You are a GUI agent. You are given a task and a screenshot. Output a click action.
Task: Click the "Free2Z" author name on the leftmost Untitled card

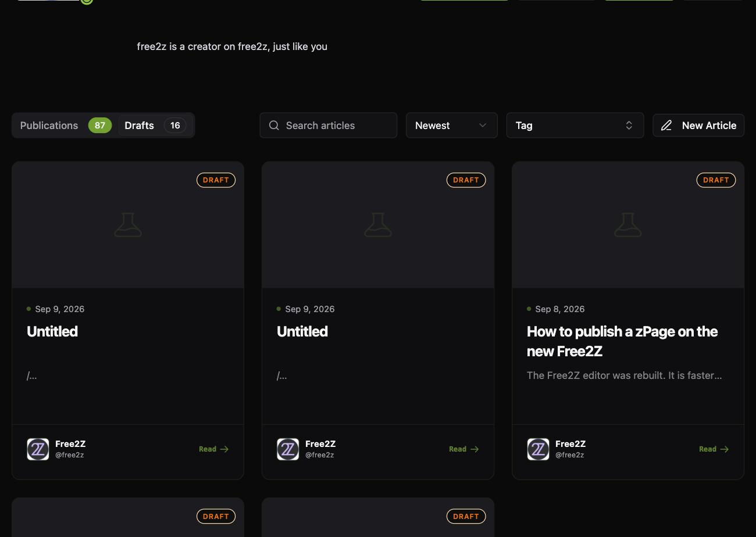(x=70, y=444)
